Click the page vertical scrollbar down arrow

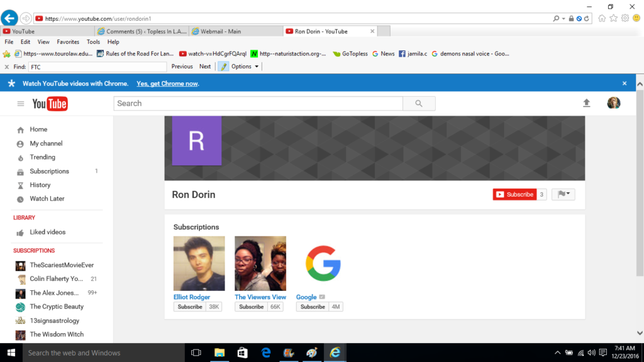640,333
